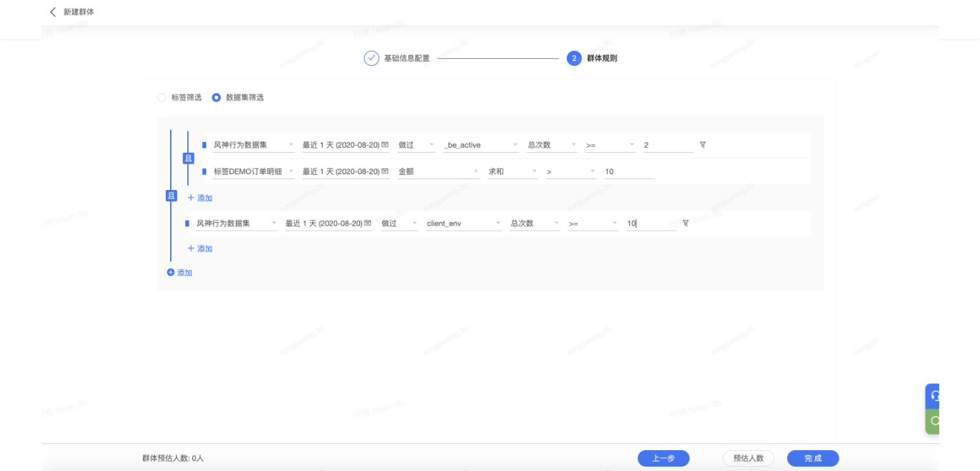The image size is (980, 471).
Task: Click the filter icon on the client_env rule
Action: tap(685, 224)
